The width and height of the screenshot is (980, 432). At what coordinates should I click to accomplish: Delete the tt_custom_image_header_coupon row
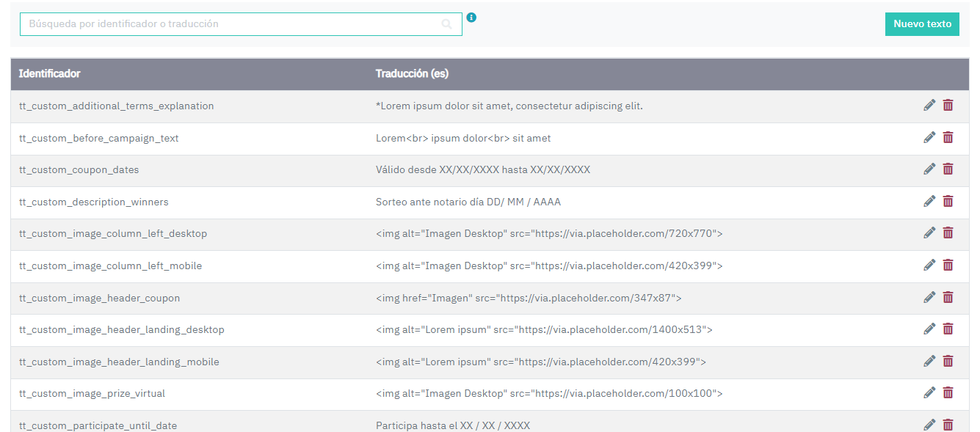pos(948,298)
